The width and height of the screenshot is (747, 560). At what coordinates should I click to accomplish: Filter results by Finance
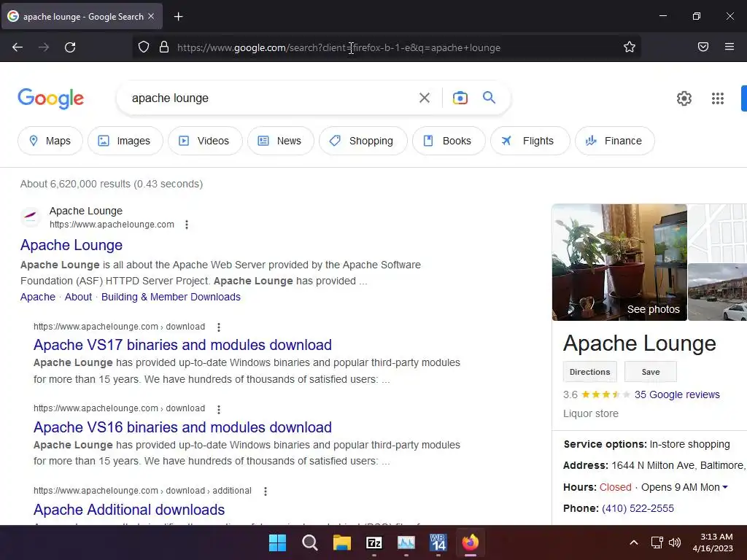click(614, 141)
